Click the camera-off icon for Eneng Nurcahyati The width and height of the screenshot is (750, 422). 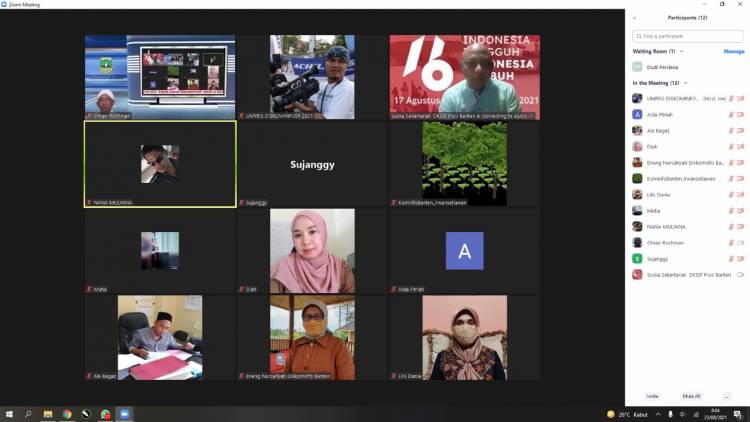coord(740,163)
